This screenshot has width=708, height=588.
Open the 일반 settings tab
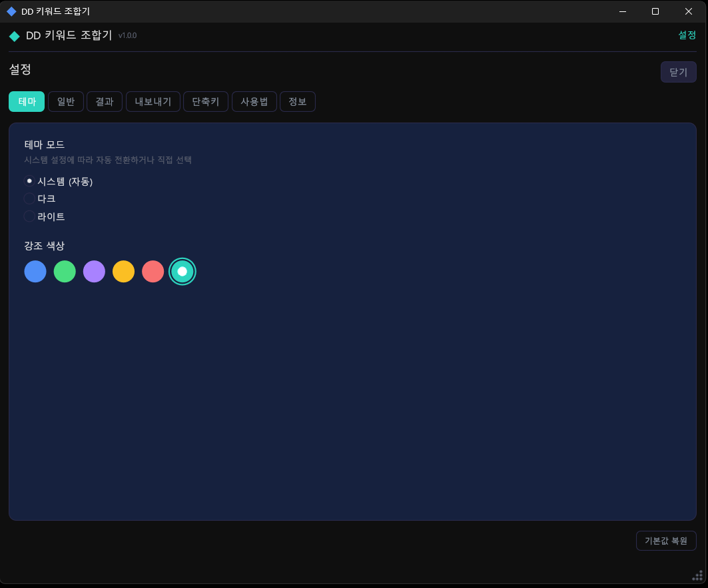[66, 102]
